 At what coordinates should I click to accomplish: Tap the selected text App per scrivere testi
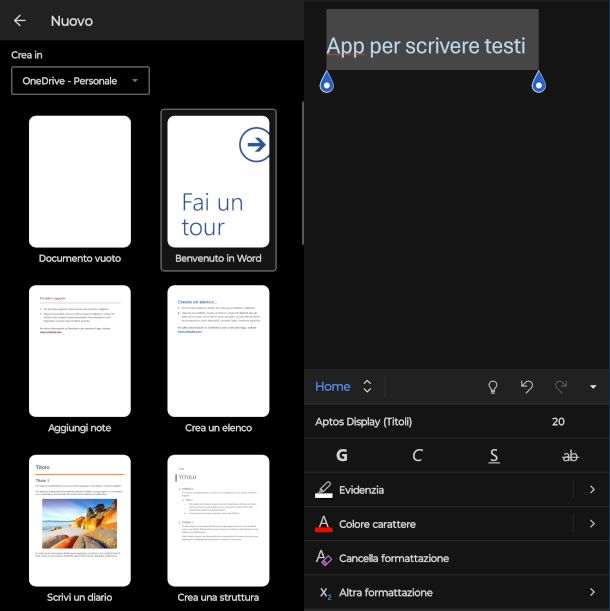(426, 46)
